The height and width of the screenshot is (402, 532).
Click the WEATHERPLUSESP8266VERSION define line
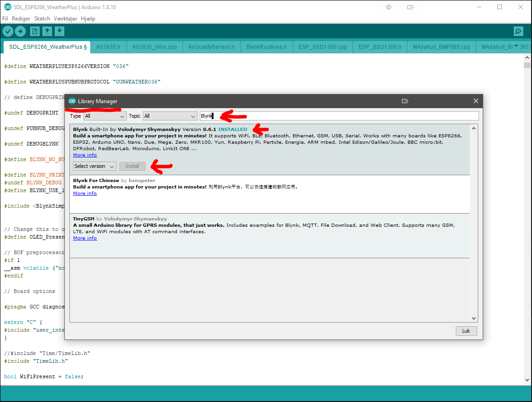[x=67, y=67]
